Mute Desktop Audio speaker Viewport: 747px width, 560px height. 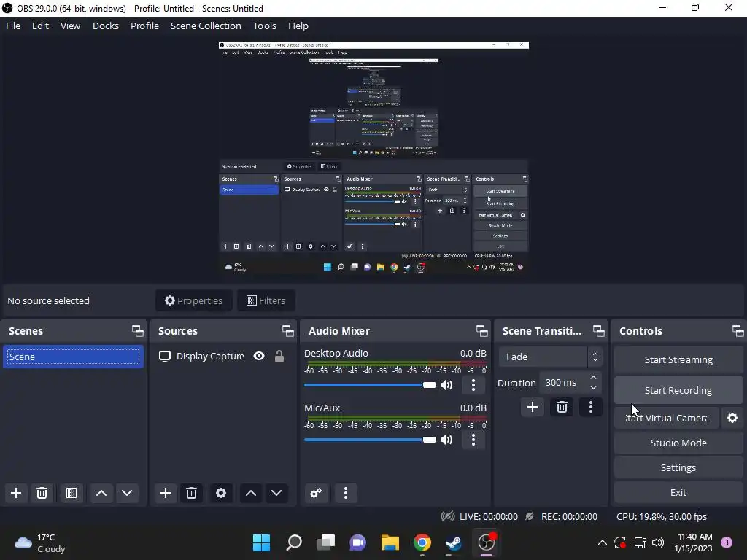[x=446, y=385]
